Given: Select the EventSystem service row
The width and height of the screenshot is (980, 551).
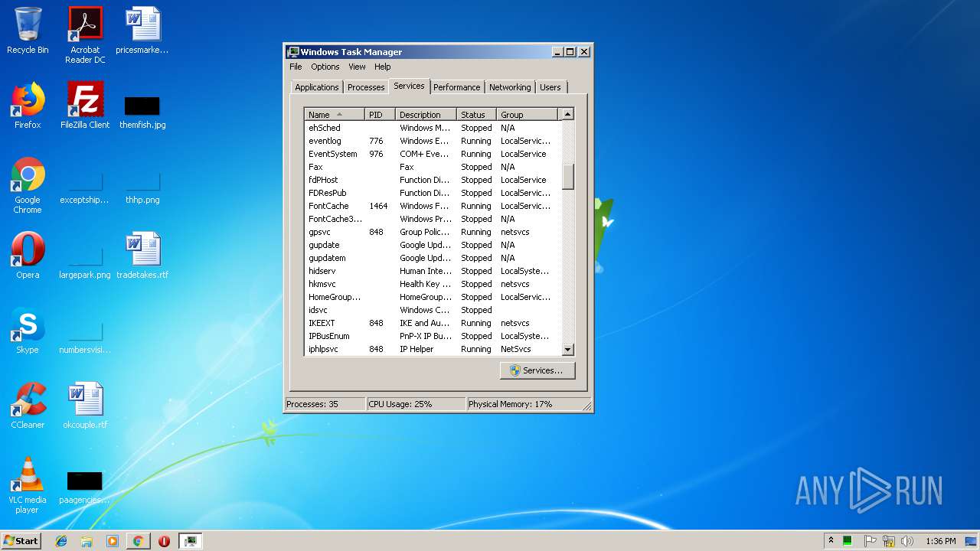Looking at the screenshot, I should tap(433, 154).
